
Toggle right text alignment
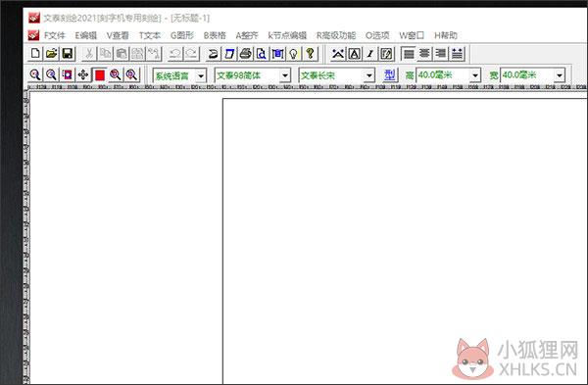[441, 54]
